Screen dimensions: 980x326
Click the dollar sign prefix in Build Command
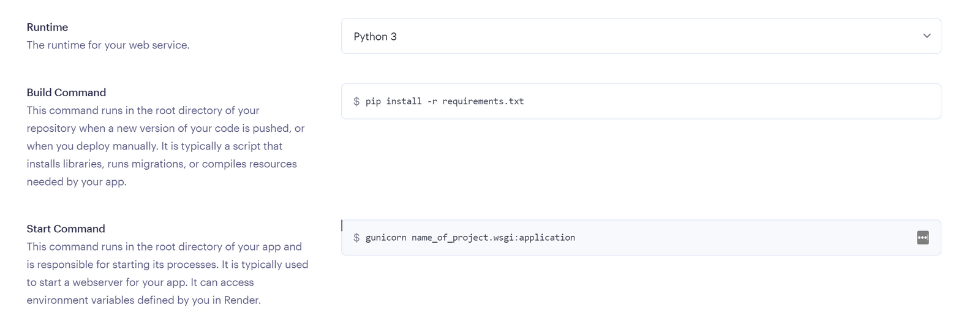(356, 102)
